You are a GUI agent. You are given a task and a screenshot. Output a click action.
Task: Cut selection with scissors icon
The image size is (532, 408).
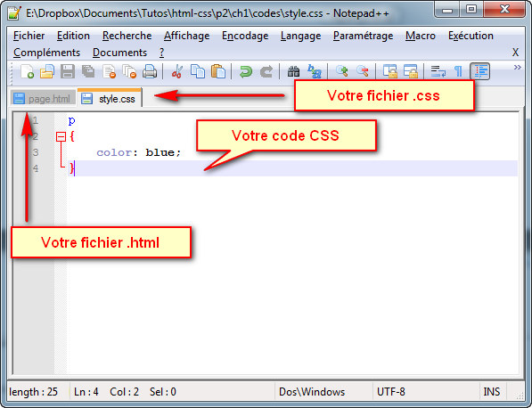[x=176, y=71]
